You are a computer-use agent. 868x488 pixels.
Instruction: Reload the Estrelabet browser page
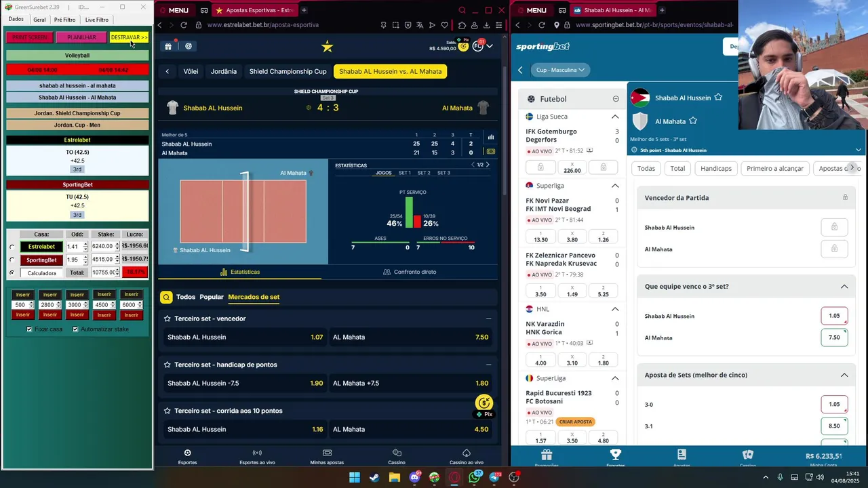point(183,25)
